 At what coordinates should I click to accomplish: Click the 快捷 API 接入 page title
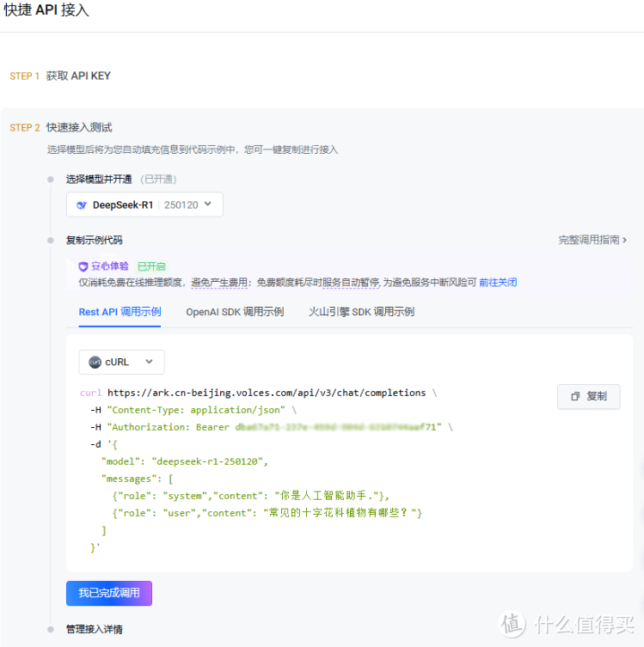[x=46, y=9]
